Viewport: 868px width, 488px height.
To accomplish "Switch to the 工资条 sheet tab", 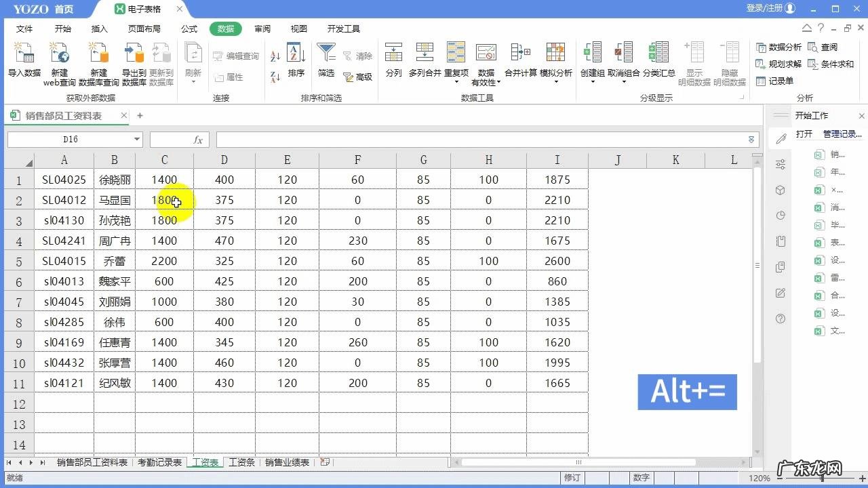I will tap(241, 463).
